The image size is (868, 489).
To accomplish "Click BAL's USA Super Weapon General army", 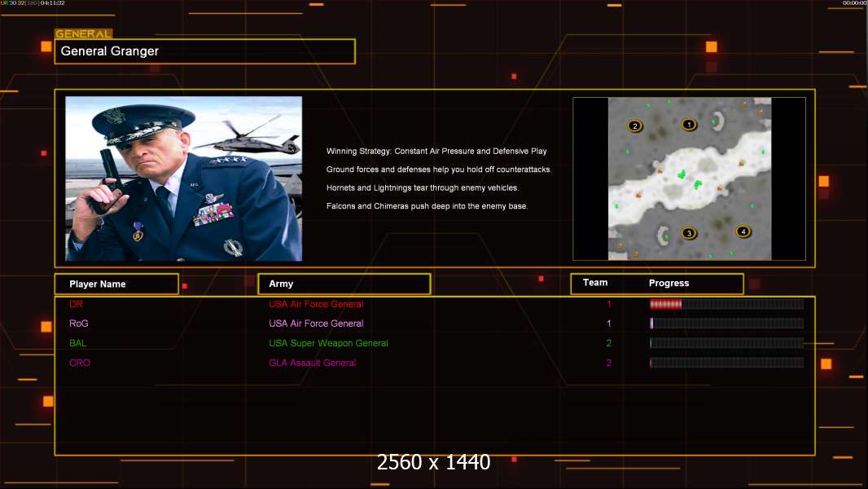I will [x=328, y=343].
